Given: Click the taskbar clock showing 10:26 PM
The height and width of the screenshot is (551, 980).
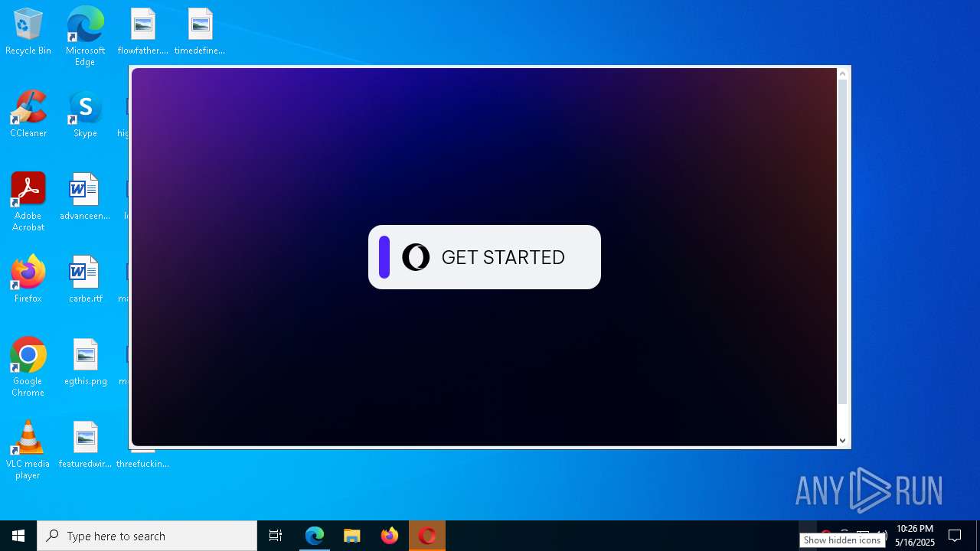Looking at the screenshot, I should 915,536.
